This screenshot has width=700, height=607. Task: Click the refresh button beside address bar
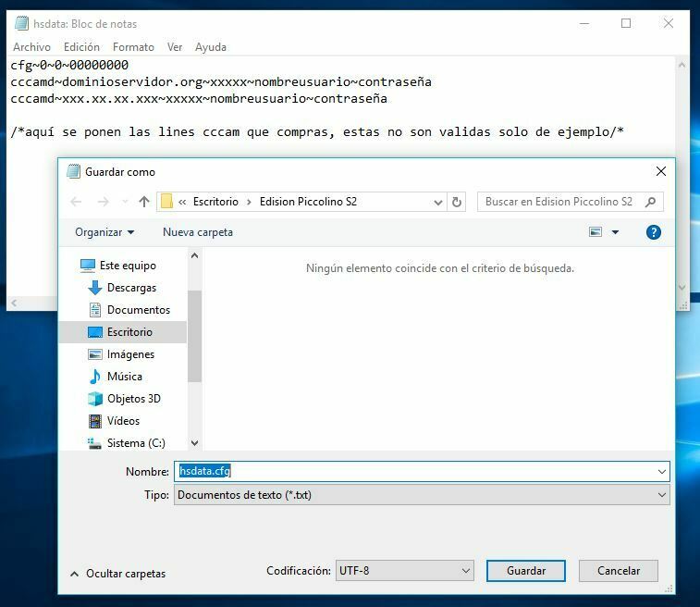[457, 202]
